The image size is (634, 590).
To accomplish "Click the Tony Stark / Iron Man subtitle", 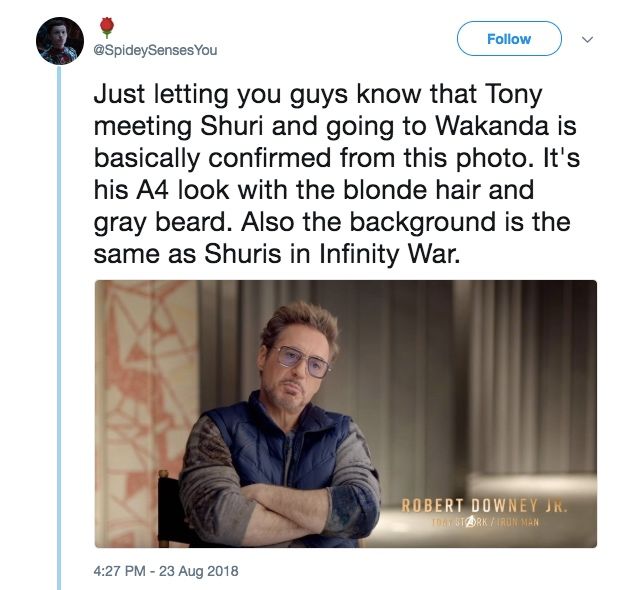I will 486,523.
